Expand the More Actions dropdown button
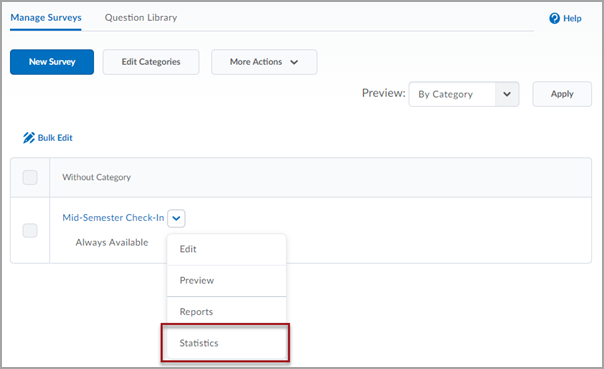This screenshot has width=604, height=369. click(264, 62)
